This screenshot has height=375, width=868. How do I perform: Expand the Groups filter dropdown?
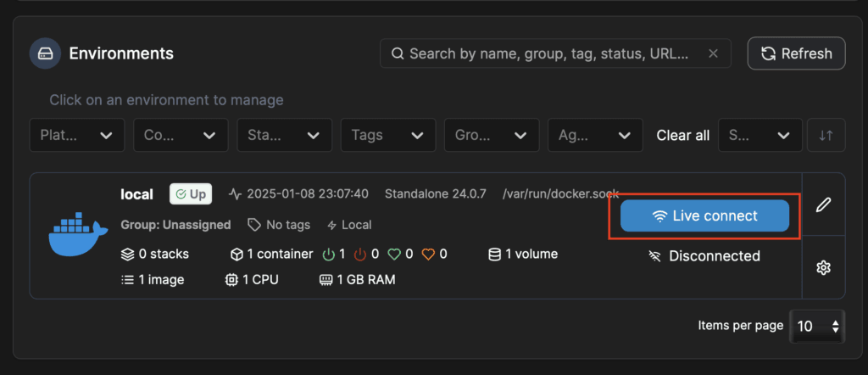click(x=492, y=135)
